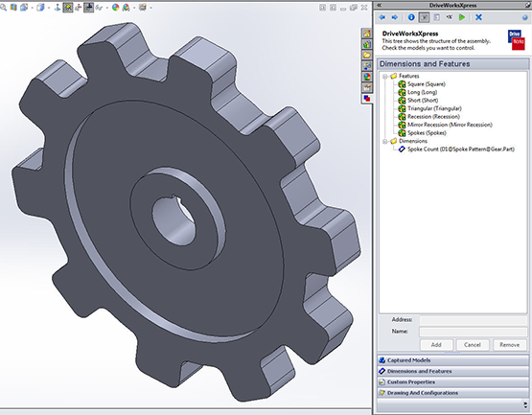Click the View Orientation cube icon

(x=24, y=7)
